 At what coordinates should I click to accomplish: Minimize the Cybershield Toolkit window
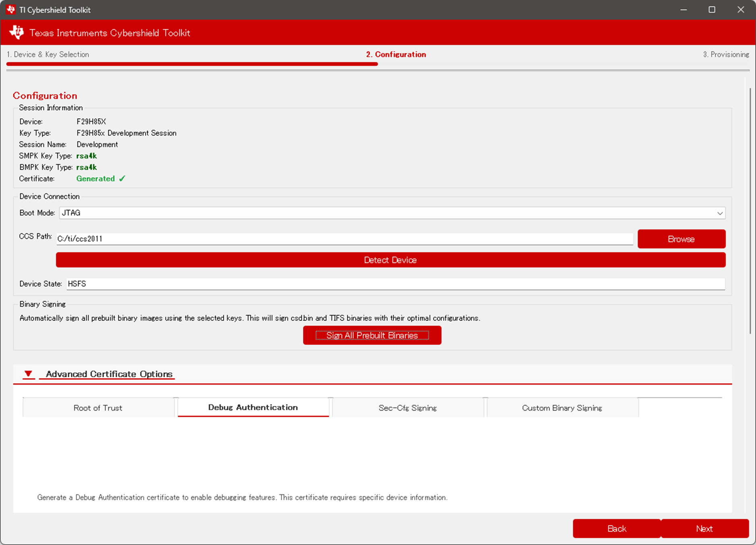point(684,10)
